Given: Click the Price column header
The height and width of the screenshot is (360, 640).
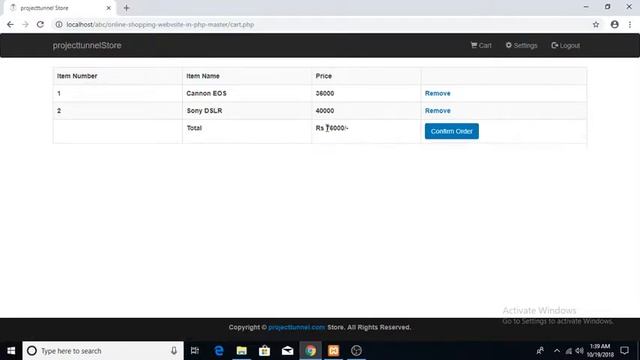Looking at the screenshot, I should (x=324, y=76).
